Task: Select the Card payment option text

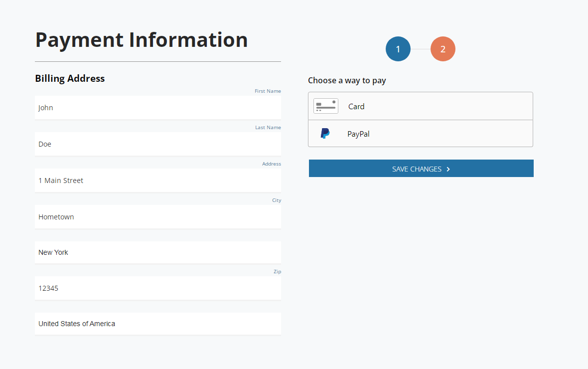Action: click(x=356, y=106)
